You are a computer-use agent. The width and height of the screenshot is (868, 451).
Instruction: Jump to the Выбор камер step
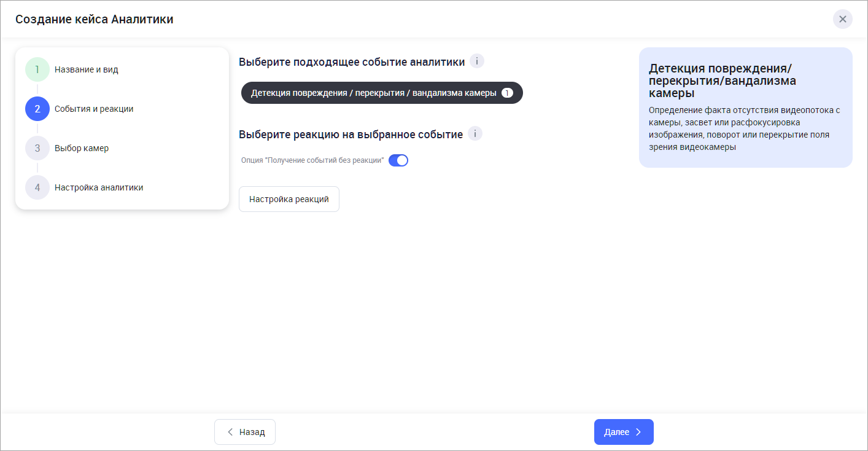click(x=81, y=148)
